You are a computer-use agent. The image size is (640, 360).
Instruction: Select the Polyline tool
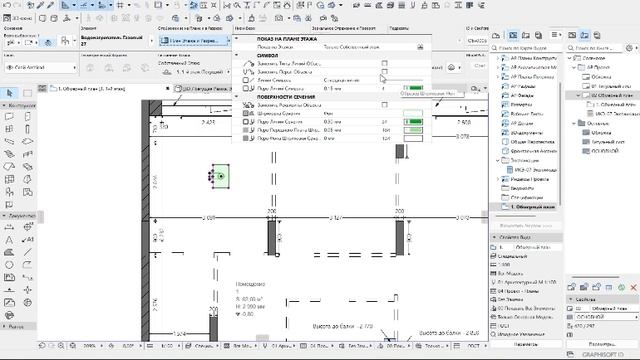point(27,265)
